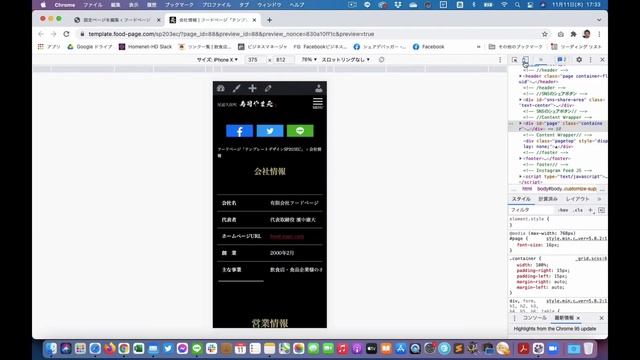Click the address bar URL
The height and width of the screenshot is (360, 640).
click(x=231, y=34)
